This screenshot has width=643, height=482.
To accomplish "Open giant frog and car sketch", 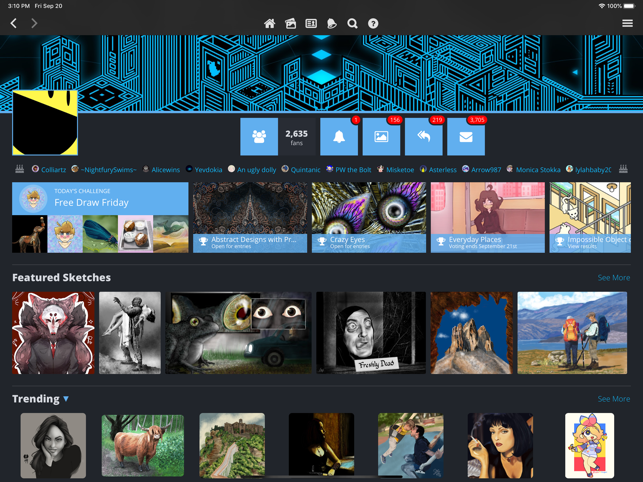I will tap(239, 333).
